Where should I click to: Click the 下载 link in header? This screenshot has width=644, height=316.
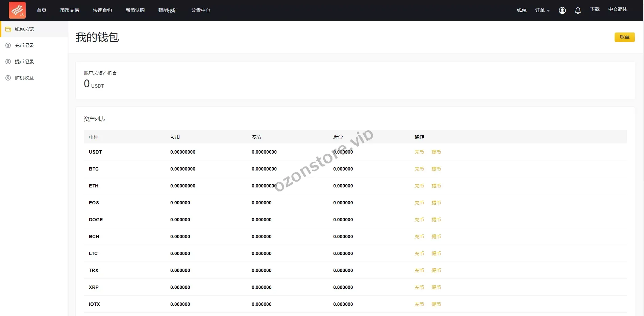point(595,9)
